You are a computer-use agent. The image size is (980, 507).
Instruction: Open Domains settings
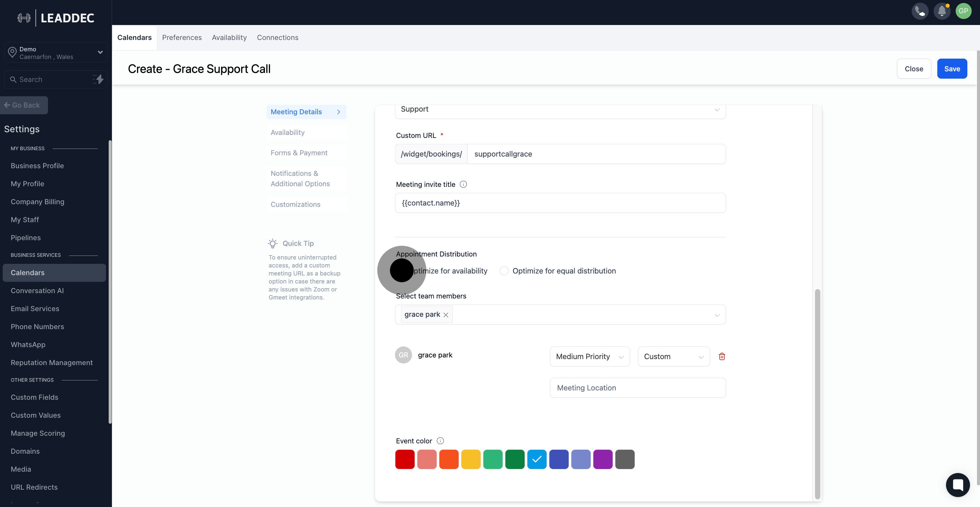[x=25, y=451]
